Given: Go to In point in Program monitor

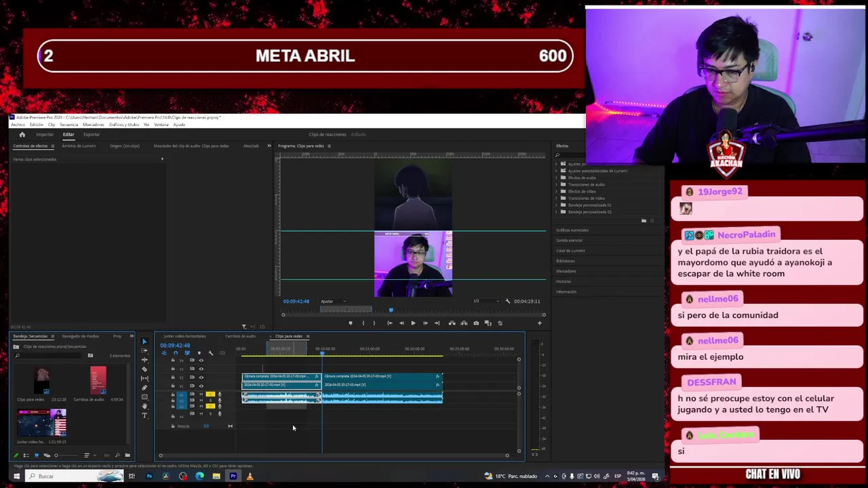Looking at the screenshot, I should (389, 323).
